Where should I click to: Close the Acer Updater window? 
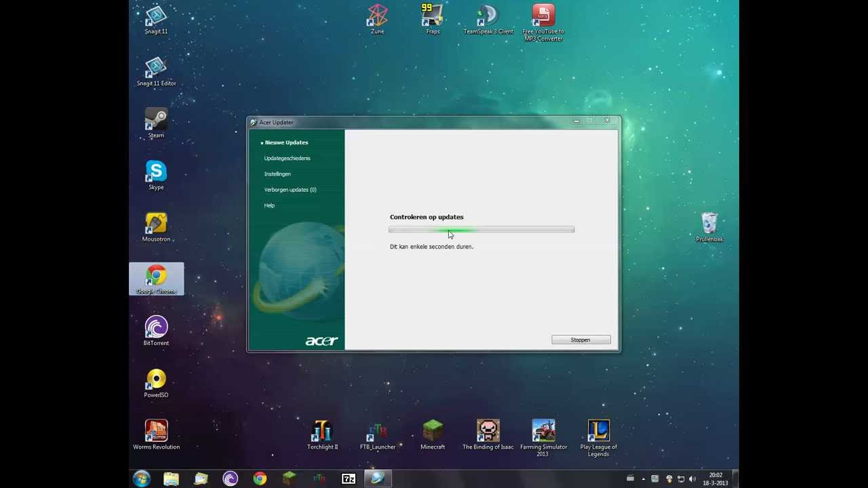[608, 121]
